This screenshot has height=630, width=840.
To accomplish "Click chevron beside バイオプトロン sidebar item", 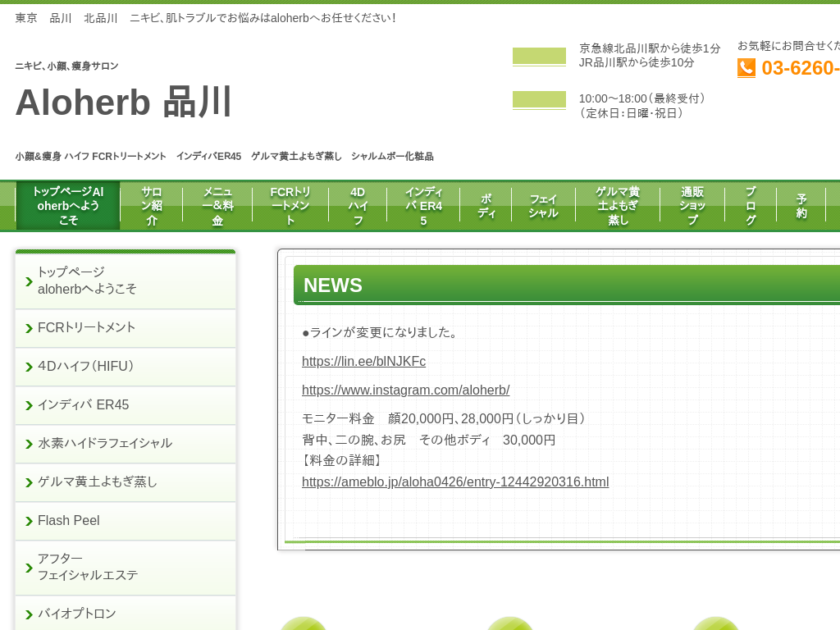I will tap(29, 614).
